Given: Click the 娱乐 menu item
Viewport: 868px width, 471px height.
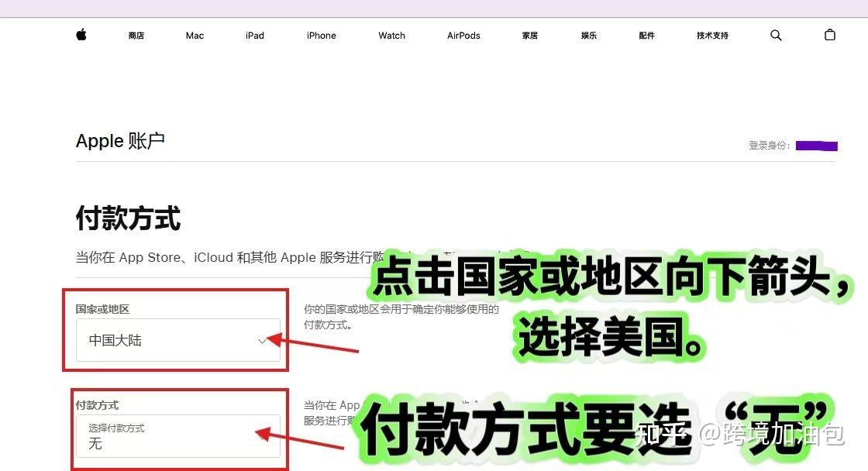Looking at the screenshot, I should pyautogui.click(x=588, y=36).
